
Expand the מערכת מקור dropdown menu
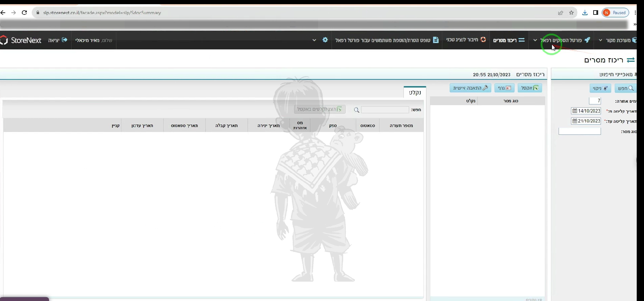600,40
